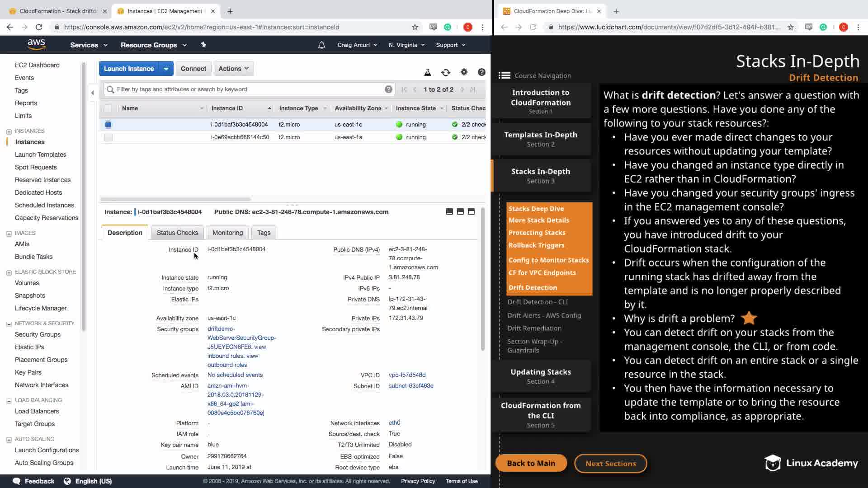
Task: Click the help question mark icon
Action: click(481, 72)
